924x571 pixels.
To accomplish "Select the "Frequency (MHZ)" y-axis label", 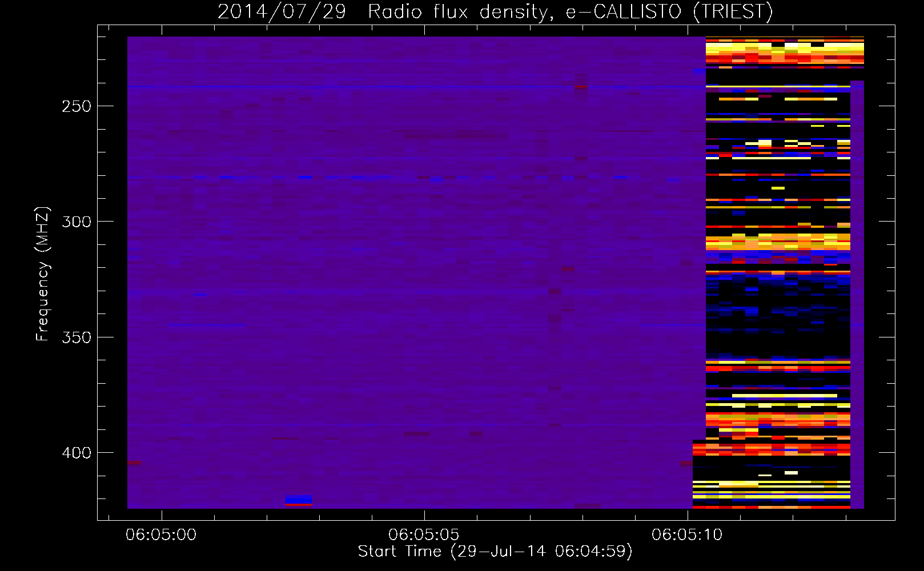I will pos(43,274).
